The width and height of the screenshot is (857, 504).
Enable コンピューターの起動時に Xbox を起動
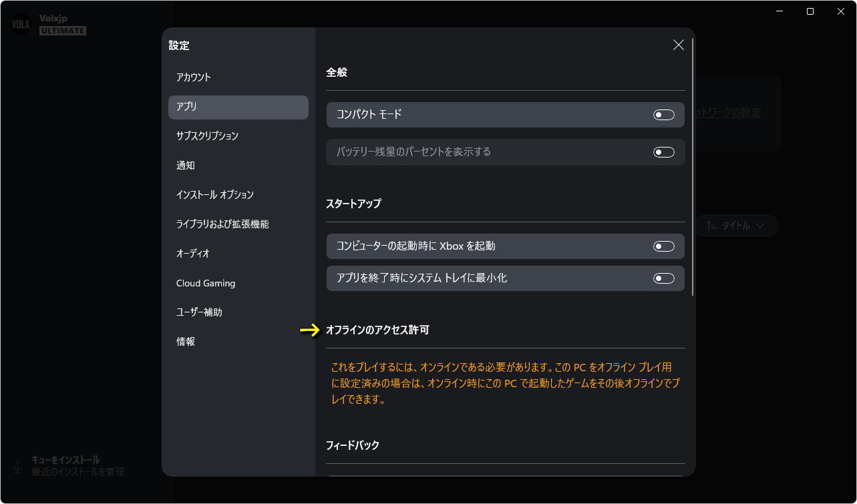point(663,246)
